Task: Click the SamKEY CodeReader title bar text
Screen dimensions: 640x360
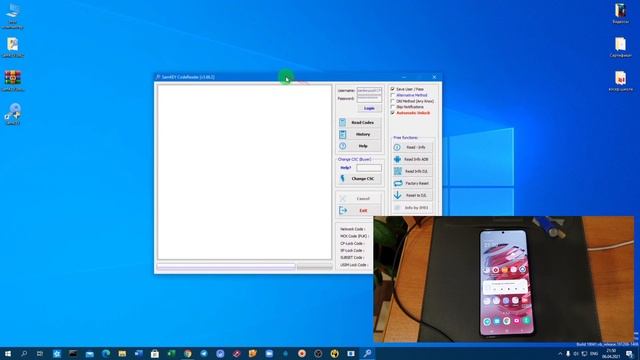Action: coord(188,77)
